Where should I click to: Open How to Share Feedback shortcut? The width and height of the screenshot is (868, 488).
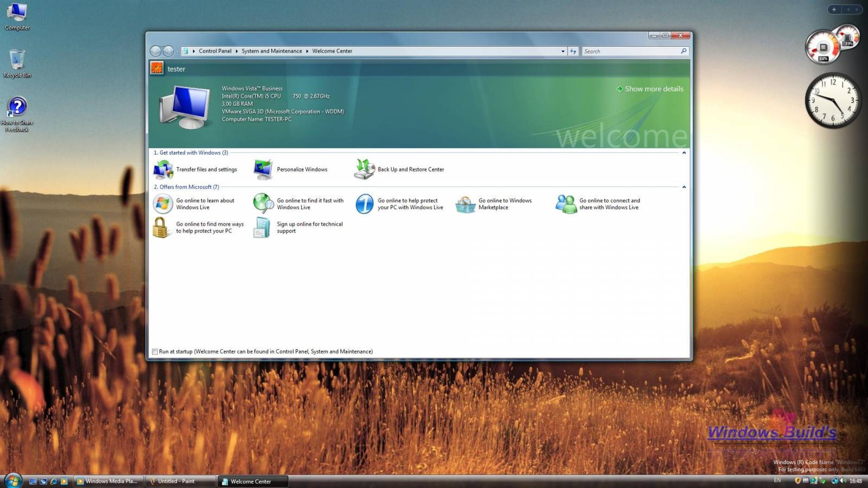pyautogui.click(x=17, y=114)
